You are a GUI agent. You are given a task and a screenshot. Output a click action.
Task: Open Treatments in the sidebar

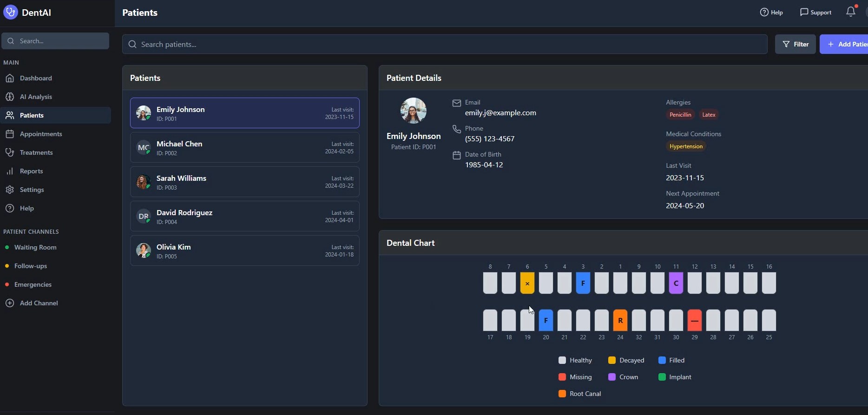pos(36,152)
